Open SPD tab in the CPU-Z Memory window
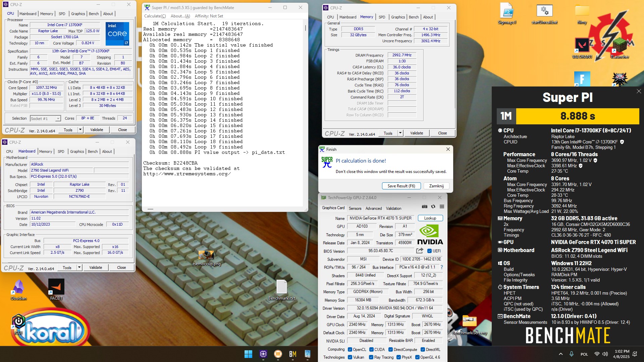644x362 pixels. click(x=382, y=17)
